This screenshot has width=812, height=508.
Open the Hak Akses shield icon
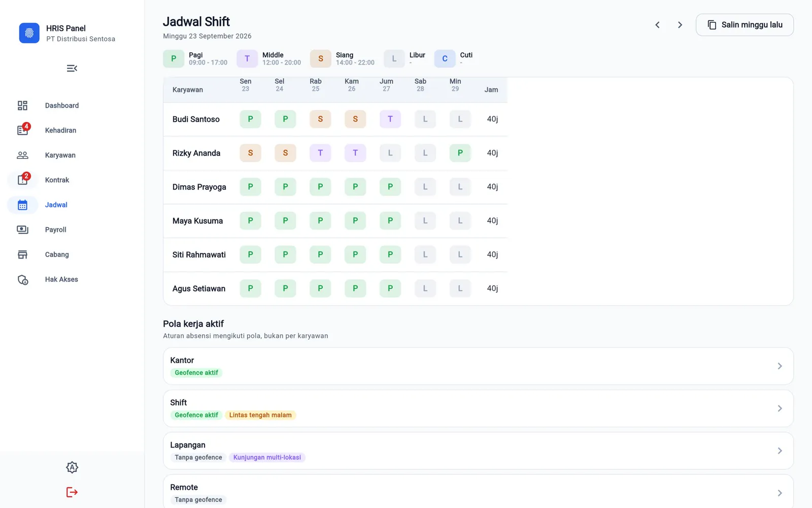point(22,279)
